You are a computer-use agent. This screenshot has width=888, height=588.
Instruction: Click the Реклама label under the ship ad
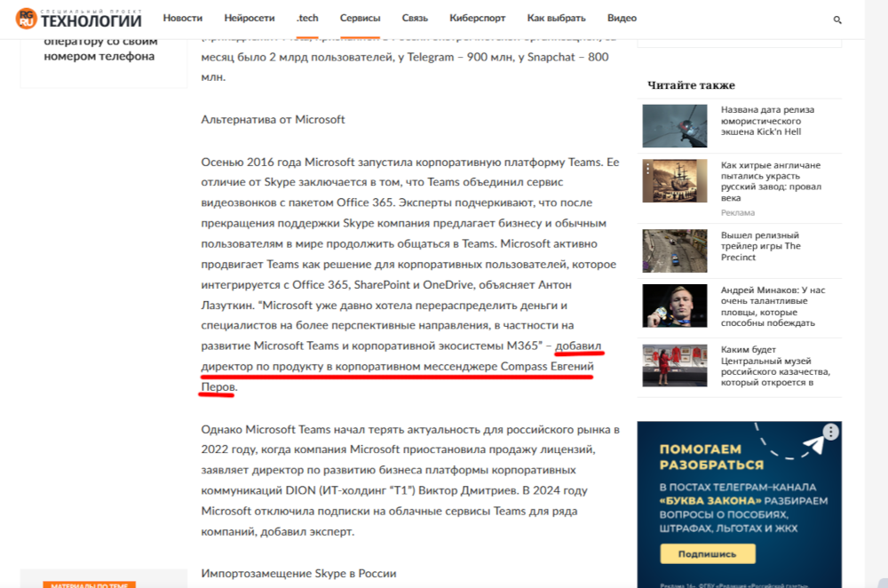coord(737,213)
